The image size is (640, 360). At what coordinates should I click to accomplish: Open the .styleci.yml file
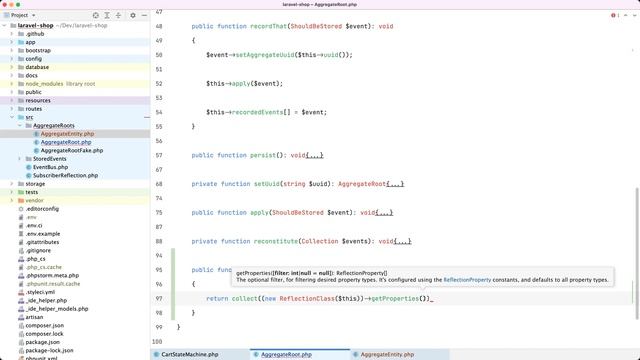(40, 292)
